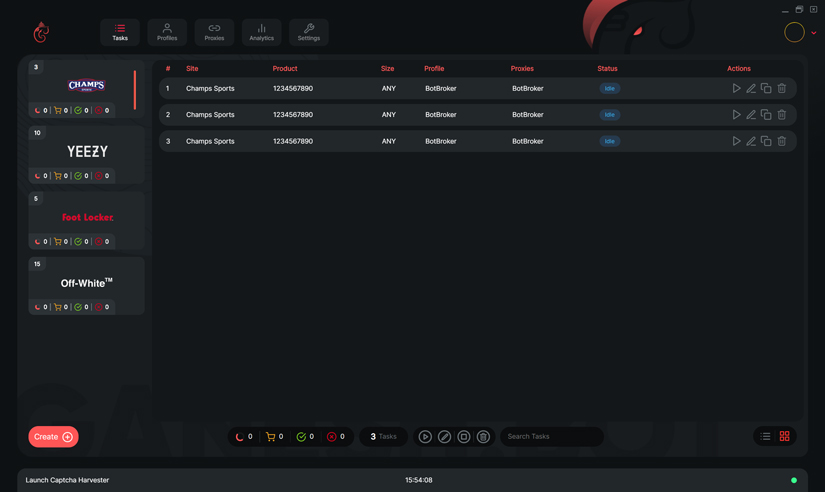Expand the user account dropdown arrow
Viewport: 825px width, 492px height.
[814, 33]
